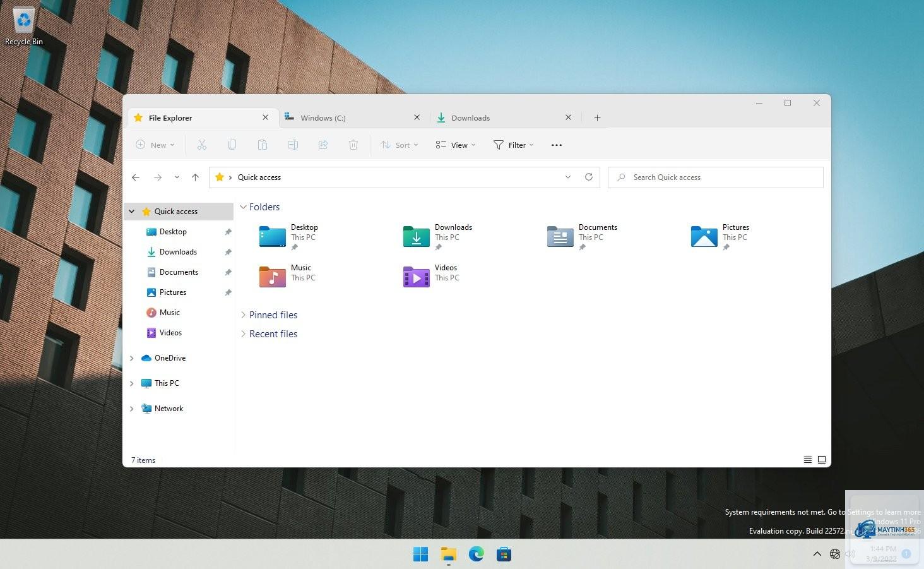Collapse the Folders section

243,207
